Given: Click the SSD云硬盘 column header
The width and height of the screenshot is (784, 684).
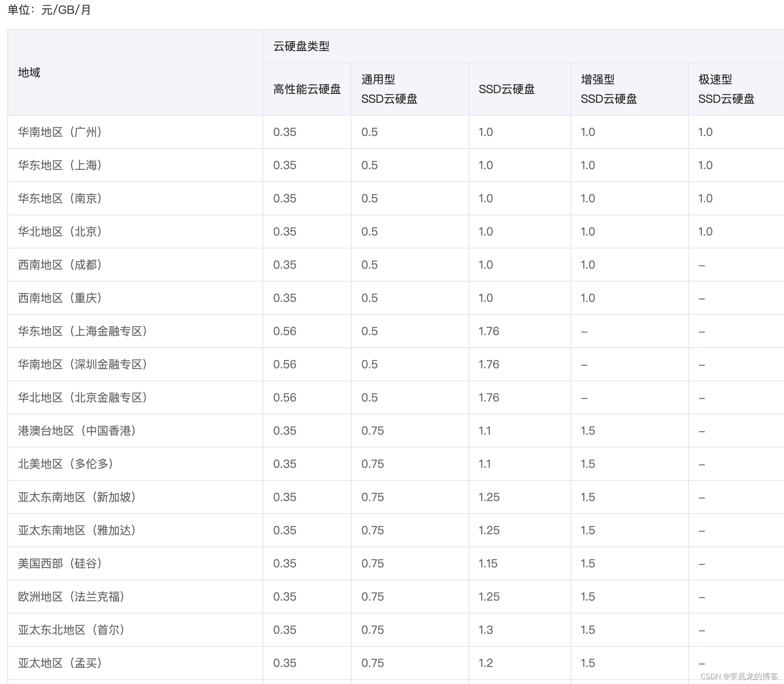Looking at the screenshot, I should (506, 89).
